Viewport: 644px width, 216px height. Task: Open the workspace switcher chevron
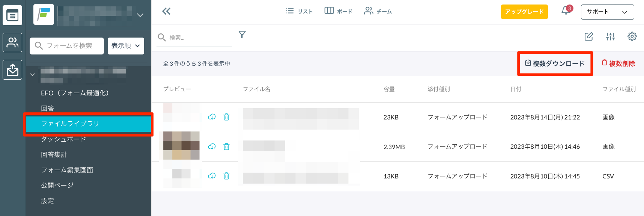[x=140, y=15]
